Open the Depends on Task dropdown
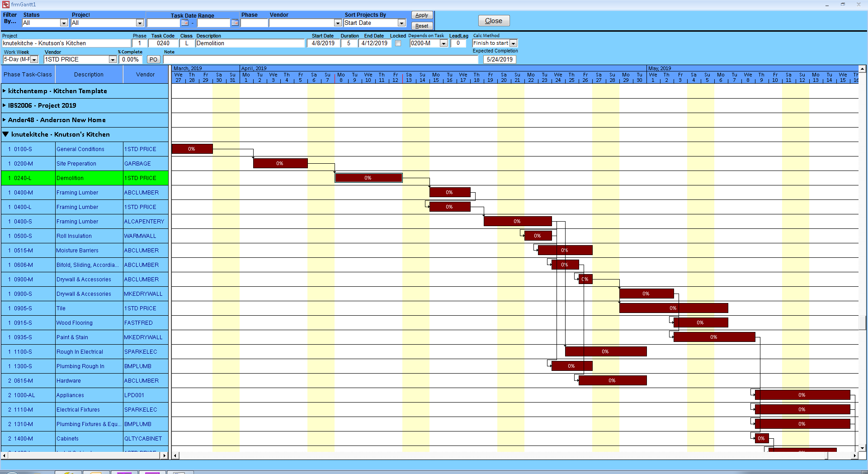868x474 pixels. (443, 43)
